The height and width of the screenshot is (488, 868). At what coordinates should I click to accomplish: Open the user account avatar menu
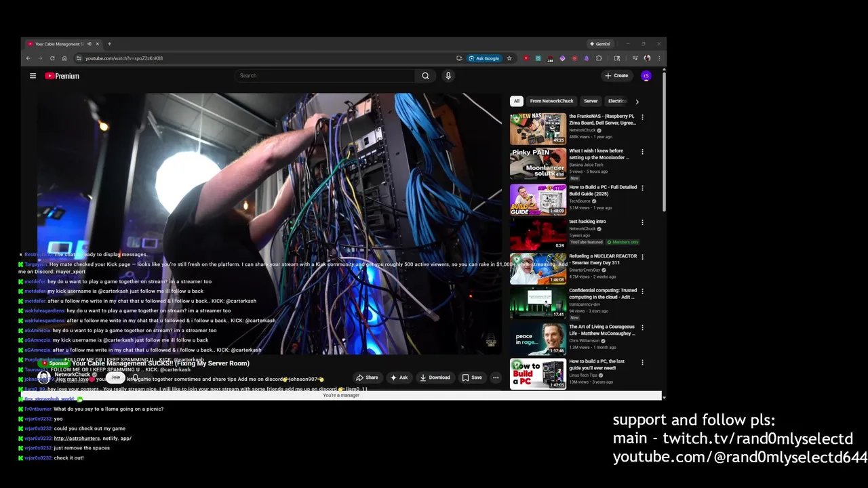pyautogui.click(x=646, y=76)
